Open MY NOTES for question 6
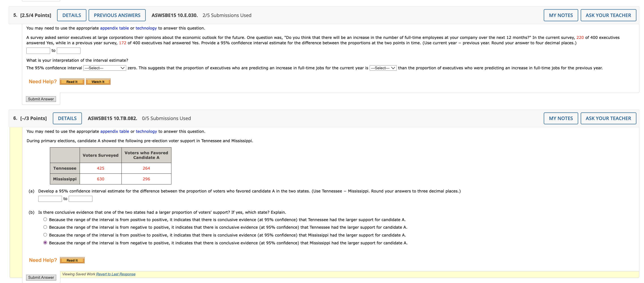Viewport: 644px width, 283px height. click(561, 118)
